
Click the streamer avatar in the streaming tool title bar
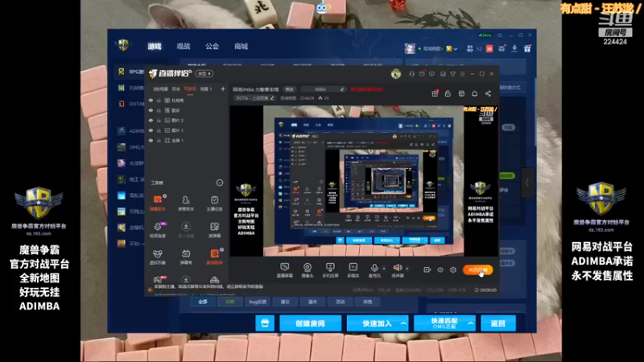coord(396,74)
